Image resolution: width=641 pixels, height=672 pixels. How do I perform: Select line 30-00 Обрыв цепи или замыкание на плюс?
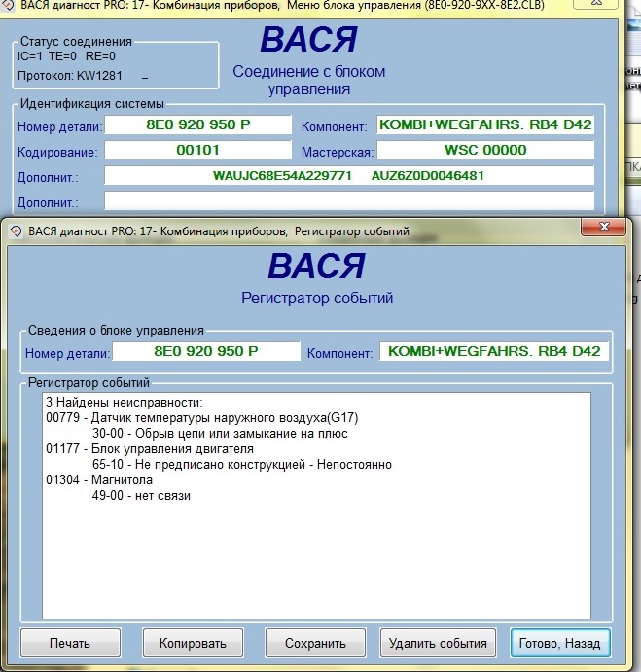(220, 434)
